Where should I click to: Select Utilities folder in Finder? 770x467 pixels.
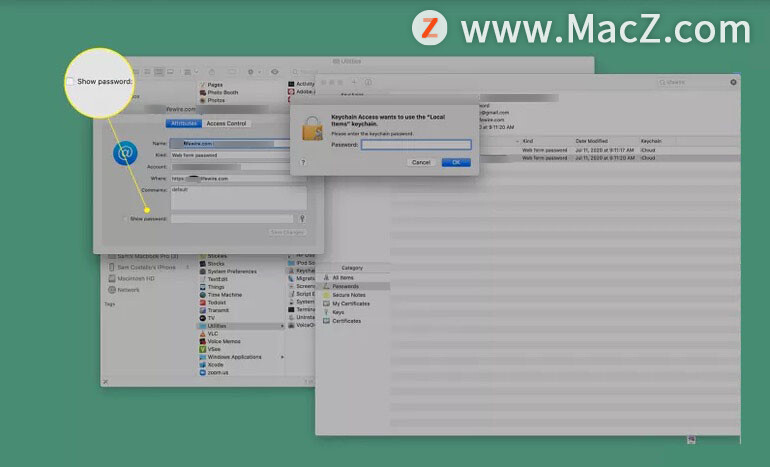[217, 326]
